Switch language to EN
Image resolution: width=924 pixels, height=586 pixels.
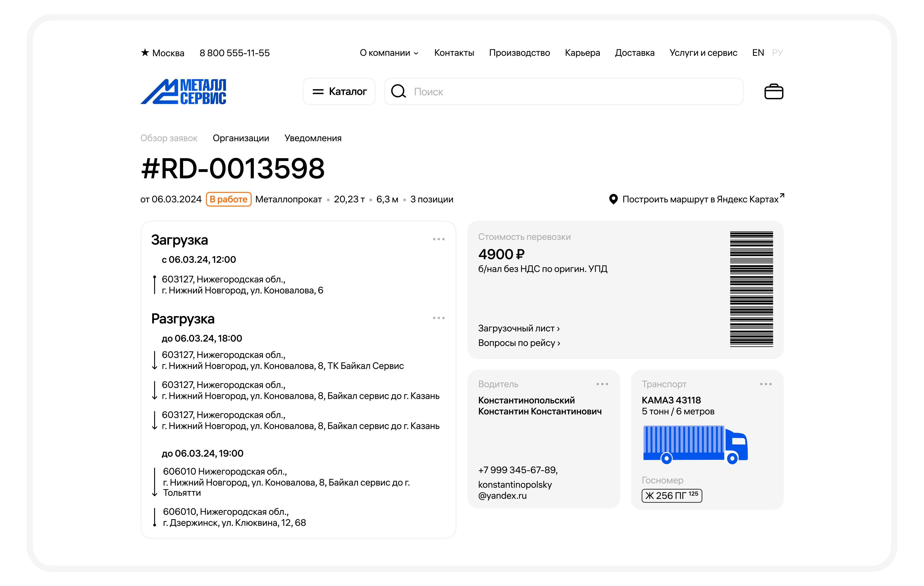click(x=758, y=53)
